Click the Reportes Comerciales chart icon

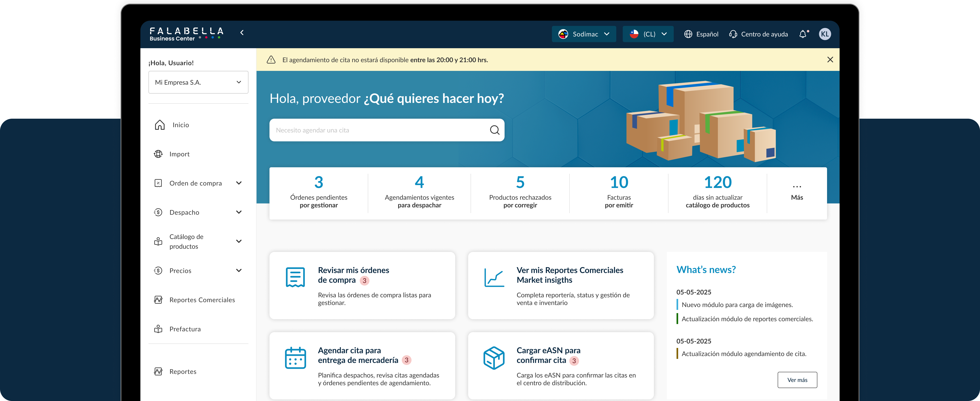pos(158,300)
